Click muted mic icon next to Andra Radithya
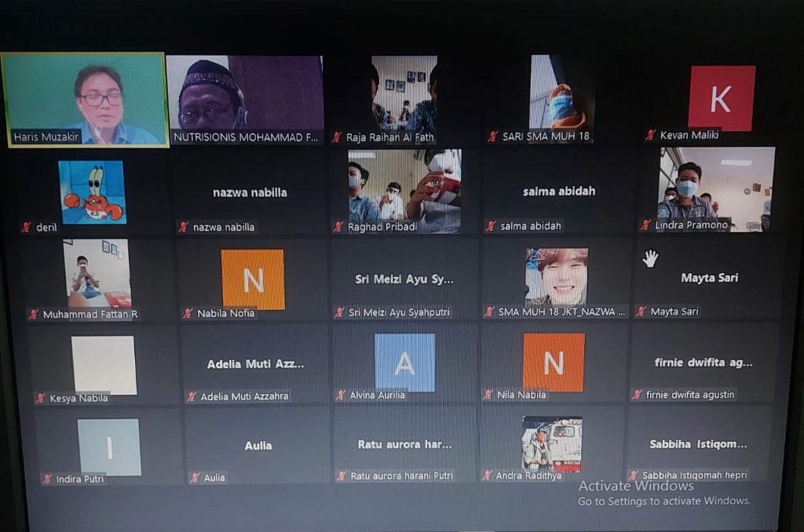 487,476
